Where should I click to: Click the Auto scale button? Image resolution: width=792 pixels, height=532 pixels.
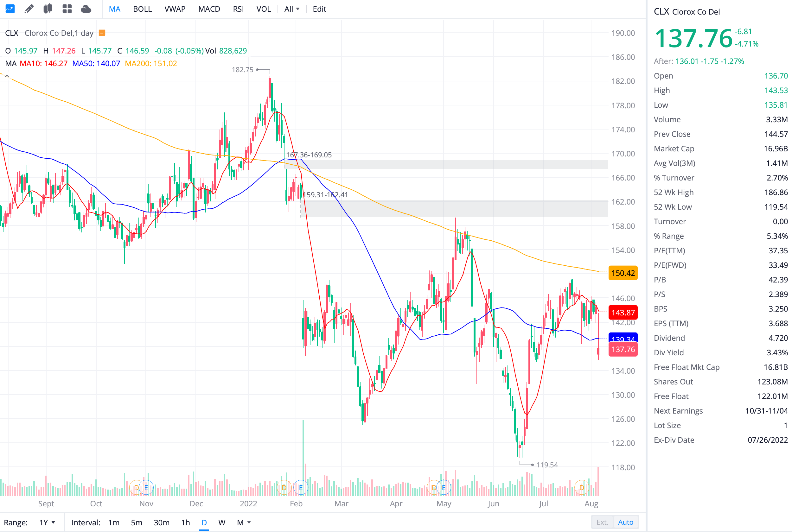[x=625, y=522]
